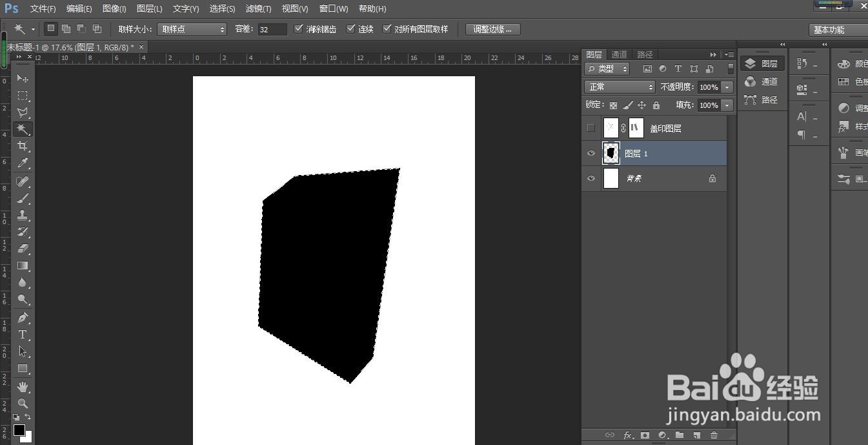Show the 盖印图层 layer
The image size is (868, 445).
point(591,128)
